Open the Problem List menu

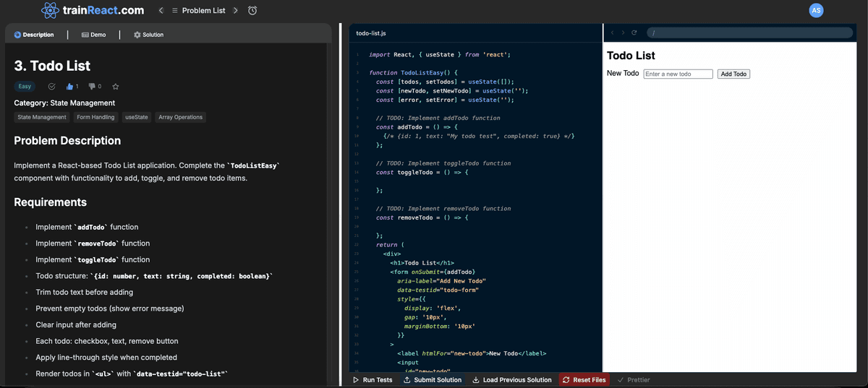click(198, 10)
